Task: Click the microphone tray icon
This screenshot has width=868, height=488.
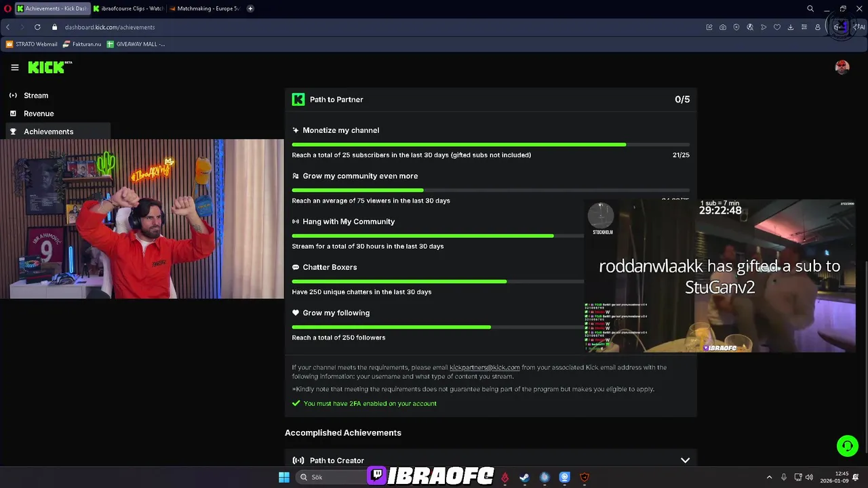Action: point(784,477)
